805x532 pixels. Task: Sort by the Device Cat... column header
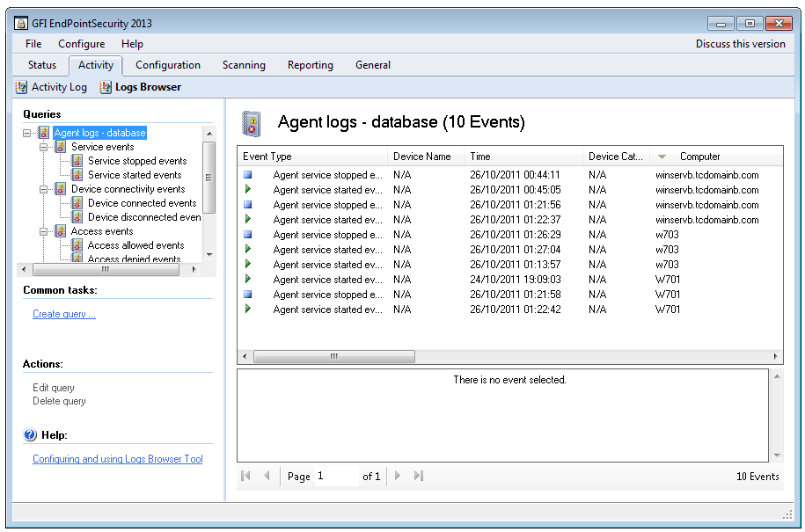(x=616, y=157)
